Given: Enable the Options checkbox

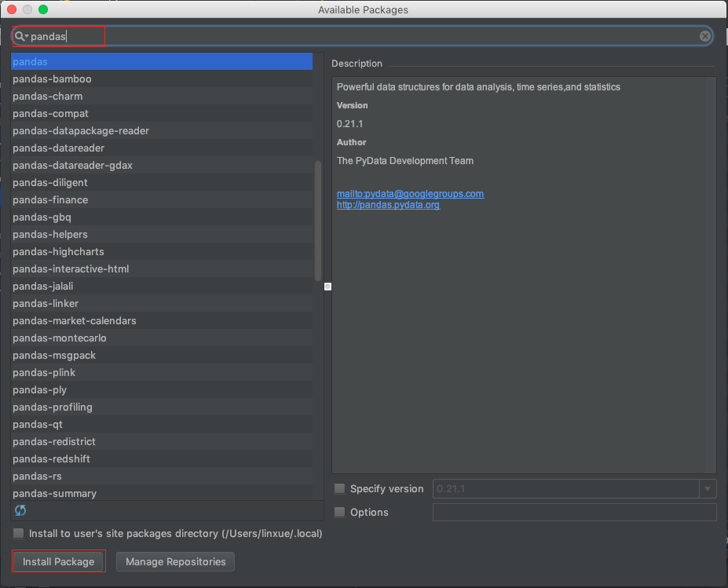Looking at the screenshot, I should [x=340, y=512].
